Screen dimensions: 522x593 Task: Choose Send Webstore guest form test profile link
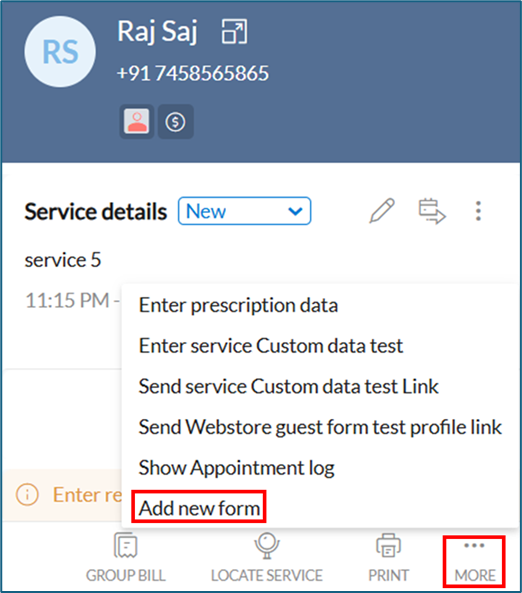click(x=320, y=427)
